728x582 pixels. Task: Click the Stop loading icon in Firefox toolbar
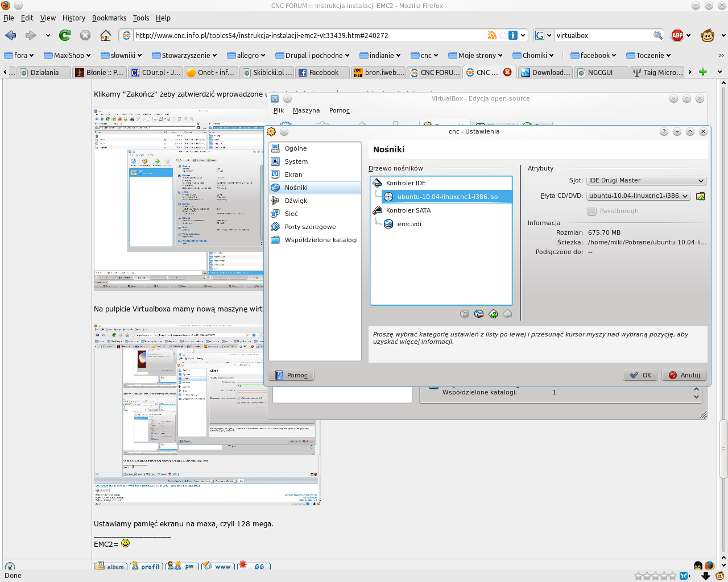[85, 35]
